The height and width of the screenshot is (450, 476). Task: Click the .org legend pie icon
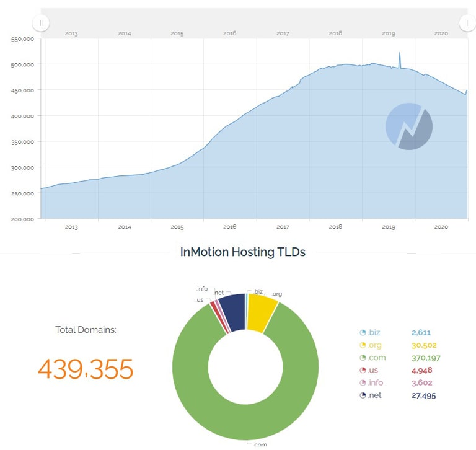click(x=363, y=345)
